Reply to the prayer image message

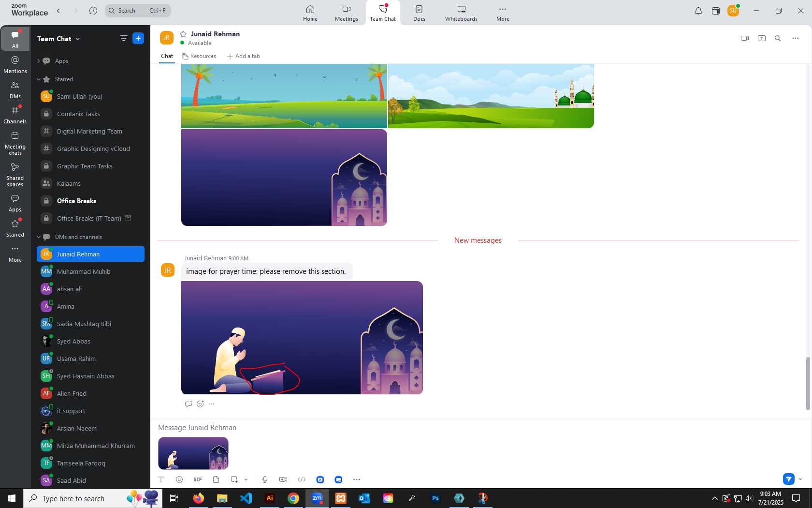pos(188,404)
